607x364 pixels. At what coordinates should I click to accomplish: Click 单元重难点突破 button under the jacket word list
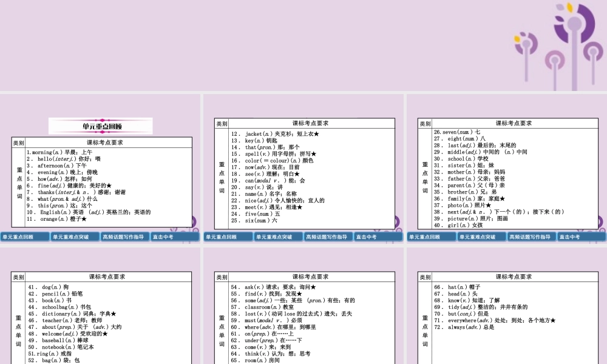(279, 237)
